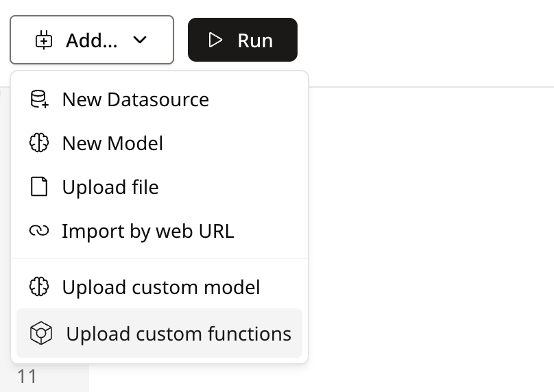Viewport: 554px width, 392px height.
Task: Choose the New Model menu entry
Action: [159, 143]
